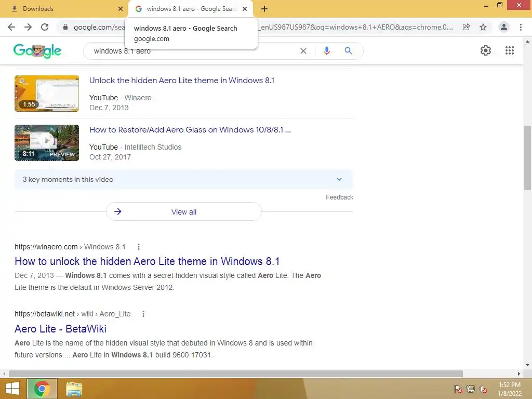This screenshot has width=532, height=399.
Task: View all video results
Action: [183, 212]
